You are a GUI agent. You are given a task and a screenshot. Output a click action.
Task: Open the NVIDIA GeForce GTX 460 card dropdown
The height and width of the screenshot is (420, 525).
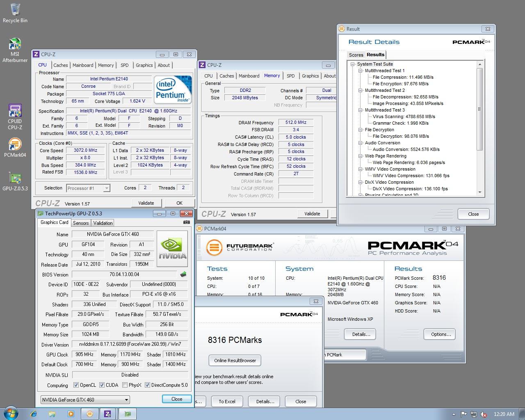85,399
